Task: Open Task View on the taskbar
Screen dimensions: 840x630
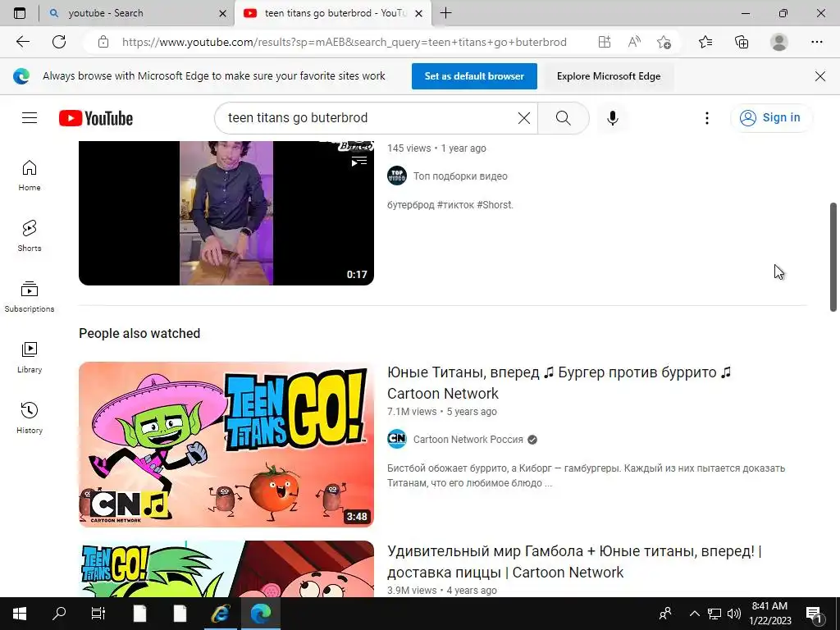Action: (98, 614)
